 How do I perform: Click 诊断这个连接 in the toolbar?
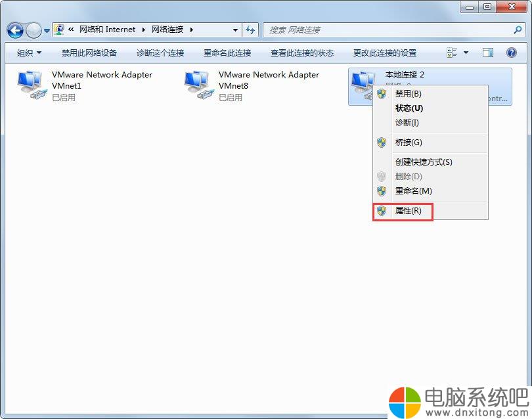(x=160, y=53)
